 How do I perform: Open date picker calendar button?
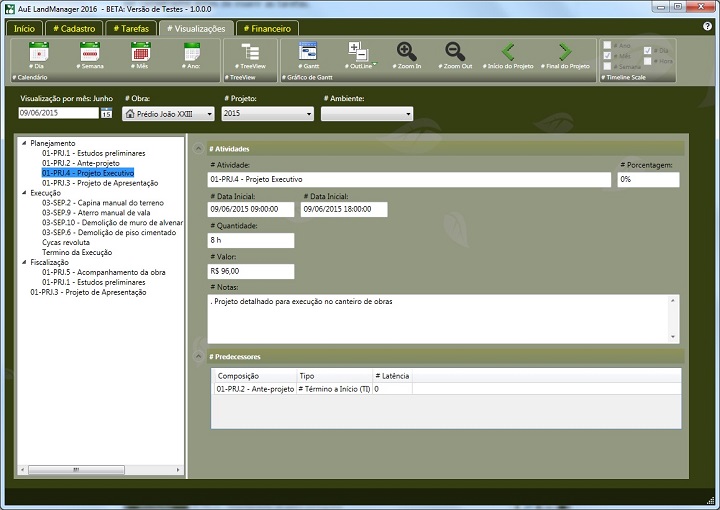click(x=106, y=114)
